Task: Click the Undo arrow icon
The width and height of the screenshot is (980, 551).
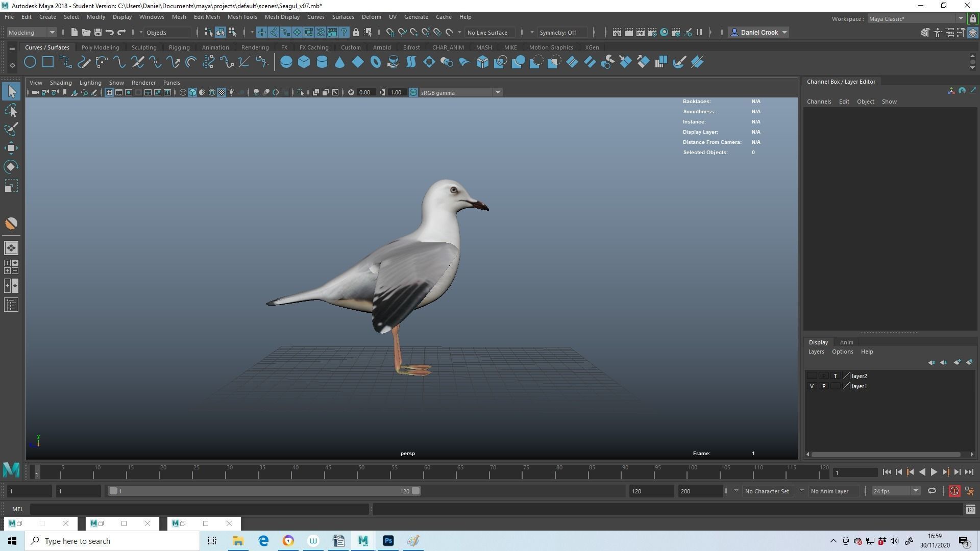Action: [110, 33]
